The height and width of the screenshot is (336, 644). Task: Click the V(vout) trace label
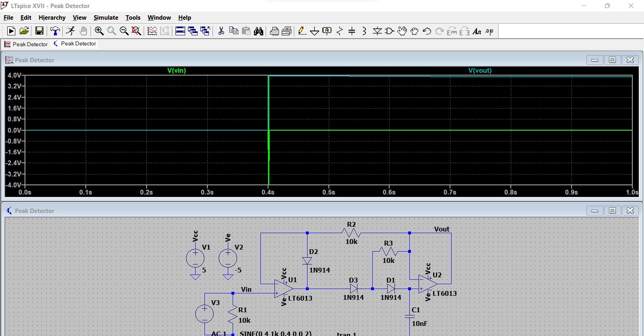(480, 70)
